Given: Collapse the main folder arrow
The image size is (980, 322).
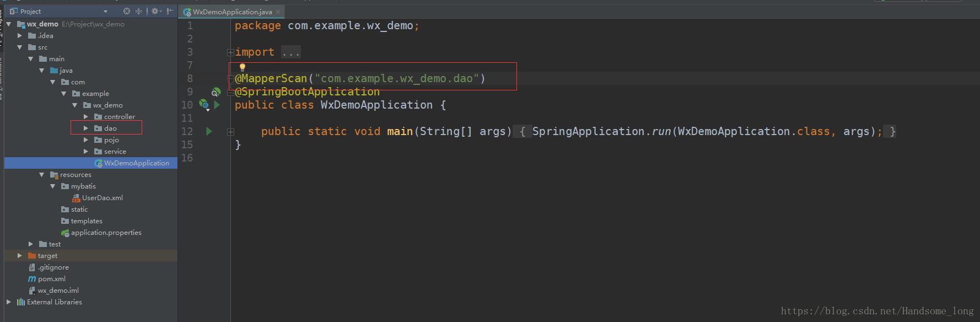Looking at the screenshot, I should click(31, 59).
